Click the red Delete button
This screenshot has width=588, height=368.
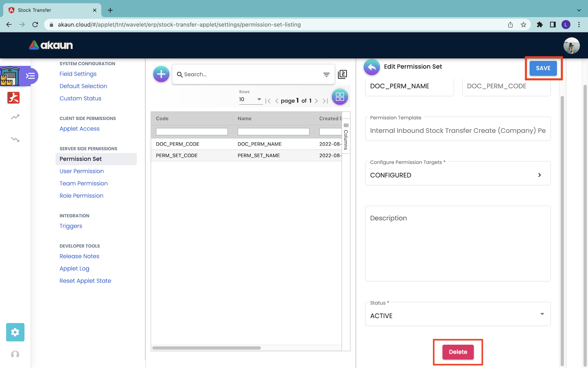click(x=458, y=352)
